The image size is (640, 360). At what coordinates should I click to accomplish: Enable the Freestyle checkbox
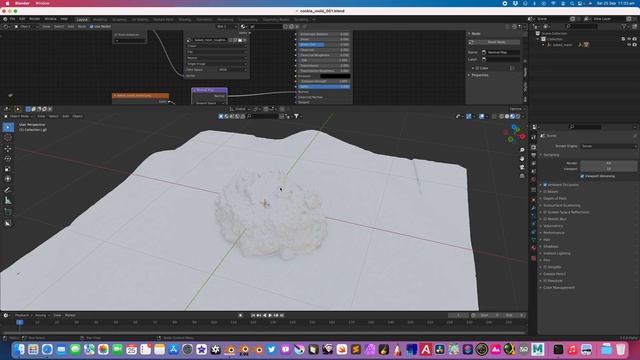click(x=545, y=281)
